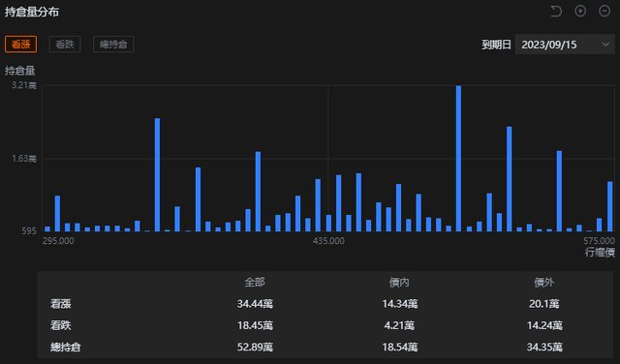Click the 575.000 x-axis label
The height and width of the screenshot is (364, 620).
(x=599, y=241)
